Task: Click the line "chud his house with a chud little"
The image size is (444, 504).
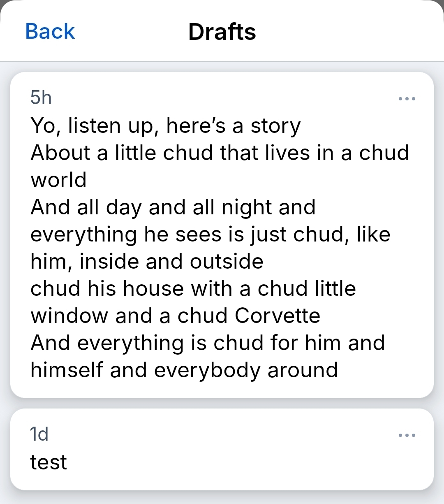Action: (x=193, y=289)
